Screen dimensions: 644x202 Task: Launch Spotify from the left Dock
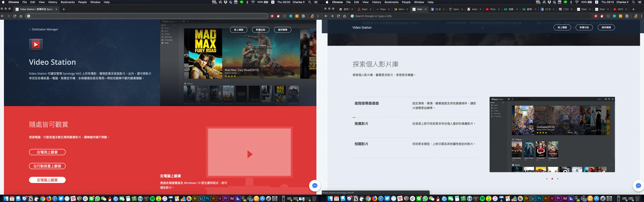152,198
